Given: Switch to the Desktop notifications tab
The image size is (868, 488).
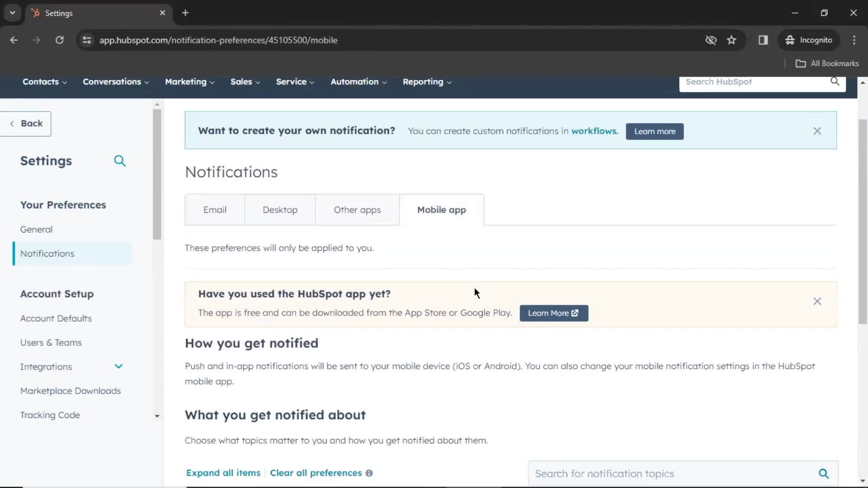Looking at the screenshot, I should [x=279, y=209].
